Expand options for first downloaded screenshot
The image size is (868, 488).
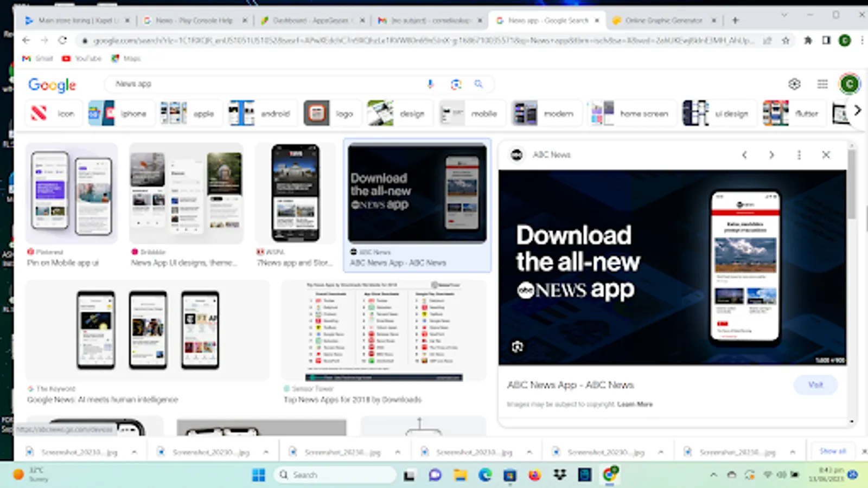tap(134, 452)
